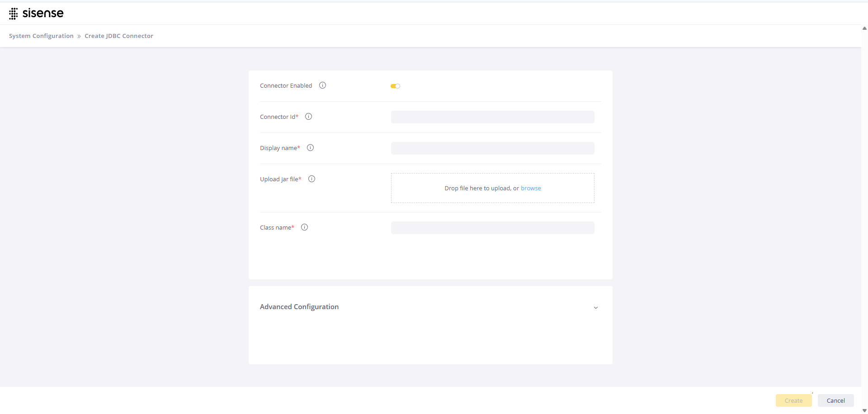The width and height of the screenshot is (868, 414).
Task: Click the Class name info icon
Action: pos(304,227)
